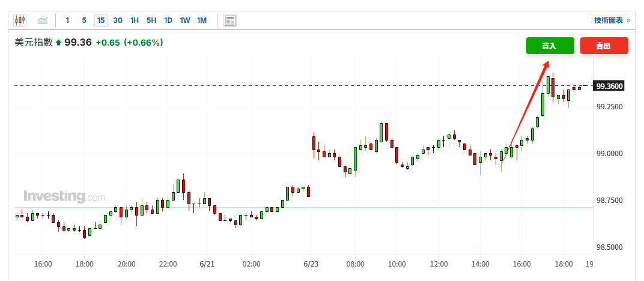Select the 1W timeframe
Screen dimensions: 644x281
tap(185, 20)
